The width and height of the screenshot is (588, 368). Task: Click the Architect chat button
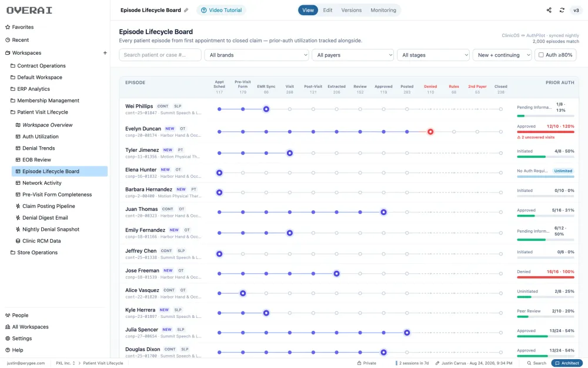(567, 363)
